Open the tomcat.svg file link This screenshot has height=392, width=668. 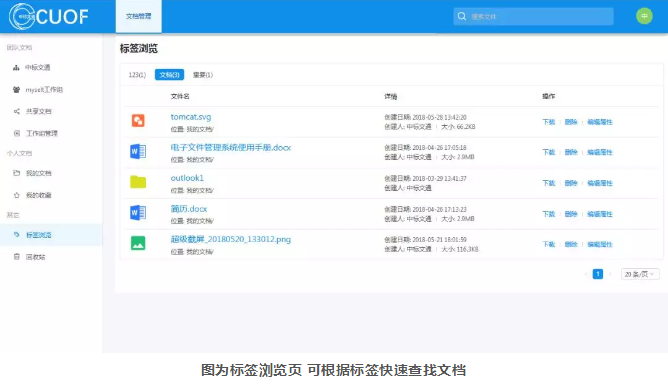click(191, 117)
